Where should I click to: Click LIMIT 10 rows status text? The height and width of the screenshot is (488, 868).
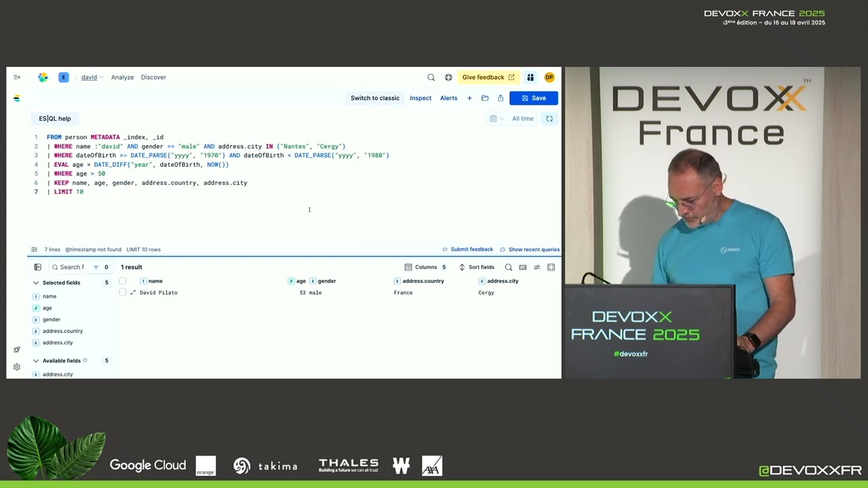[143, 249]
